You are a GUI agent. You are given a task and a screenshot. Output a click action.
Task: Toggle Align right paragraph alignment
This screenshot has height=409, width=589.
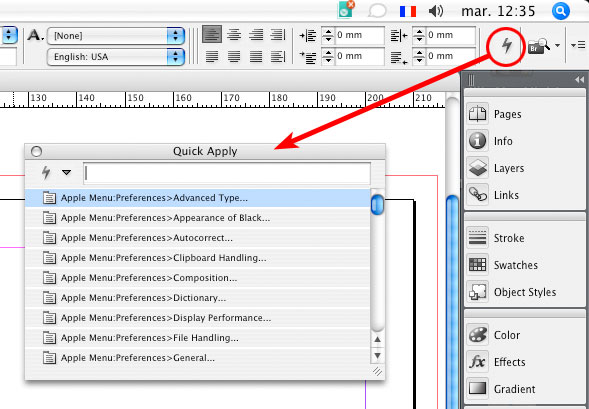(x=256, y=35)
